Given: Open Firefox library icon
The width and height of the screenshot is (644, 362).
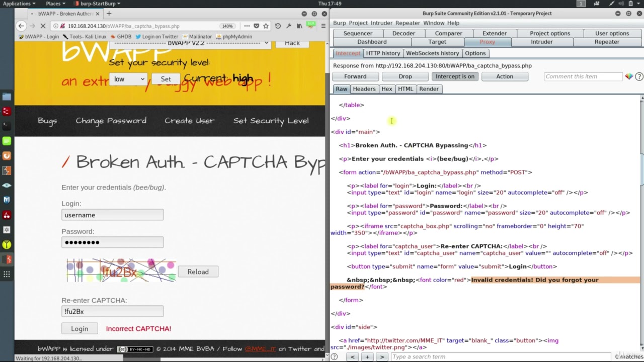Looking at the screenshot, I should [x=299, y=26].
